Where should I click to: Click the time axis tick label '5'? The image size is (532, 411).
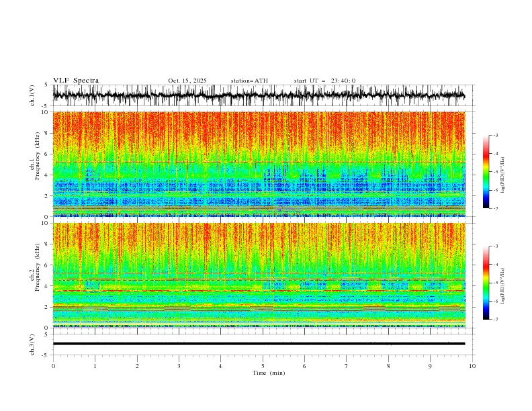point(263,366)
